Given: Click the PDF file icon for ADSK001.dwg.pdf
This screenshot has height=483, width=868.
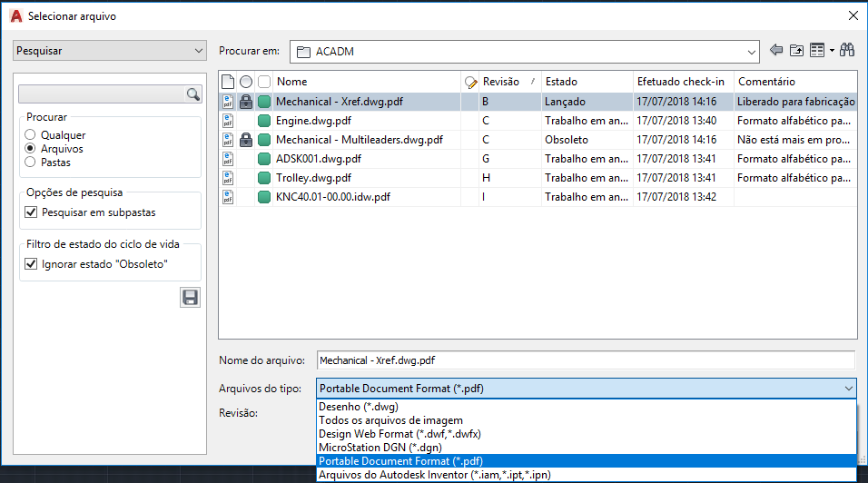Looking at the screenshot, I should [x=228, y=159].
